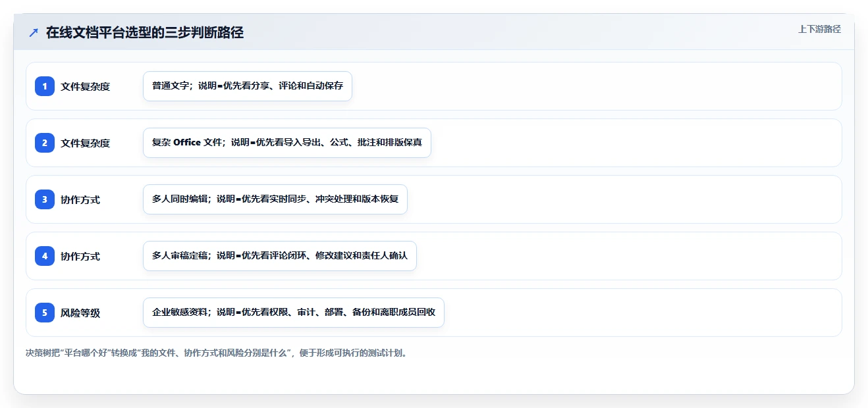Click the step number 3 badge

[45, 199]
